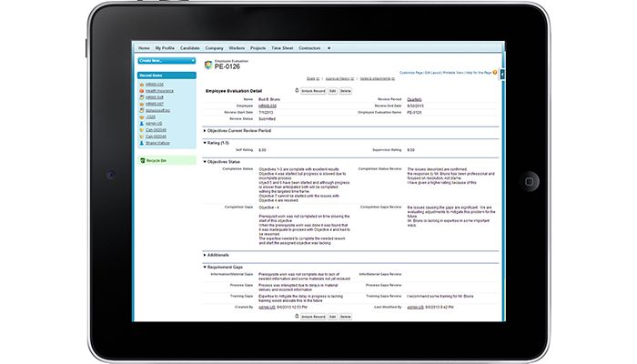
Task: Click the bottom Delete button
Action: [345, 317]
